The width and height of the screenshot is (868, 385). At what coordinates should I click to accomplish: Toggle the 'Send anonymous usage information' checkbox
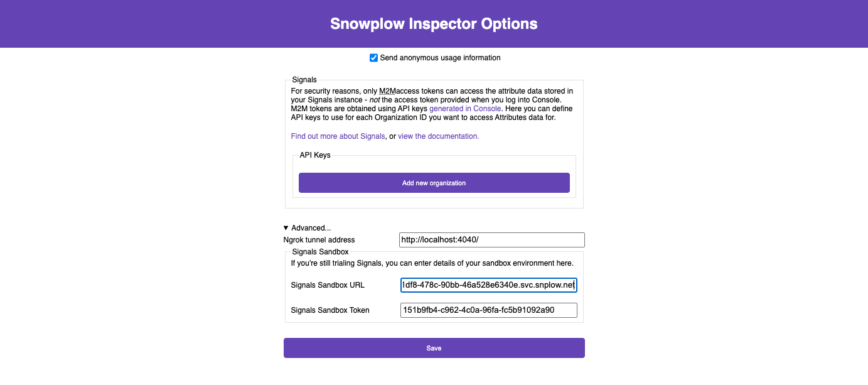[x=373, y=57]
